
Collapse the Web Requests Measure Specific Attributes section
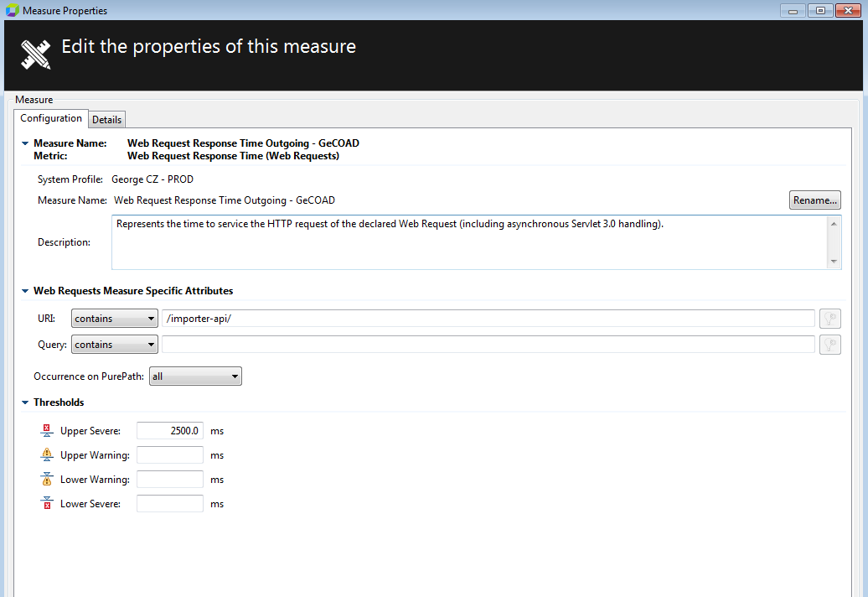(x=25, y=290)
